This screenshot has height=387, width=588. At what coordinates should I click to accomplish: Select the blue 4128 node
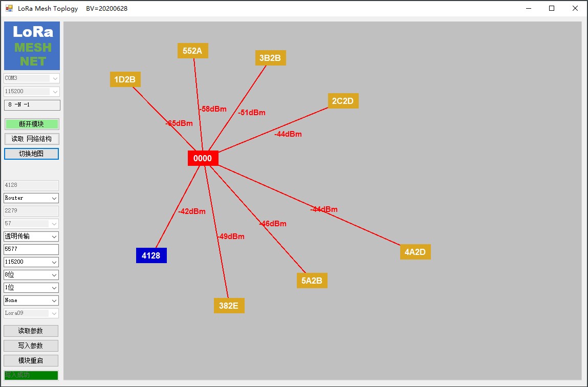(x=151, y=255)
